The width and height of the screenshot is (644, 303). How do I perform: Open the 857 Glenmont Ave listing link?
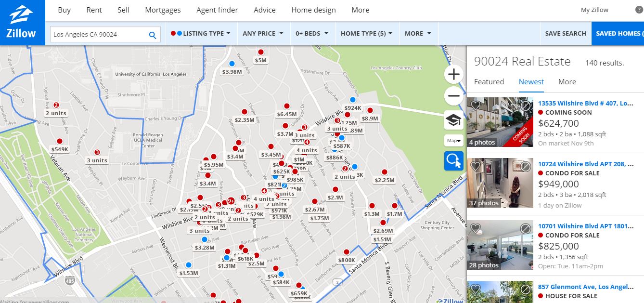(x=586, y=287)
